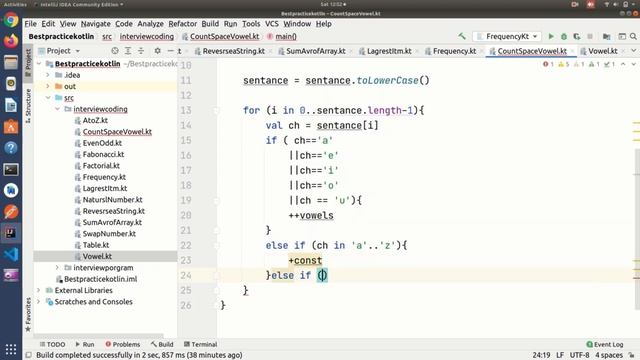Click 4 spaces indent setting
Screen dimensions: 640x360
point(609,355)
